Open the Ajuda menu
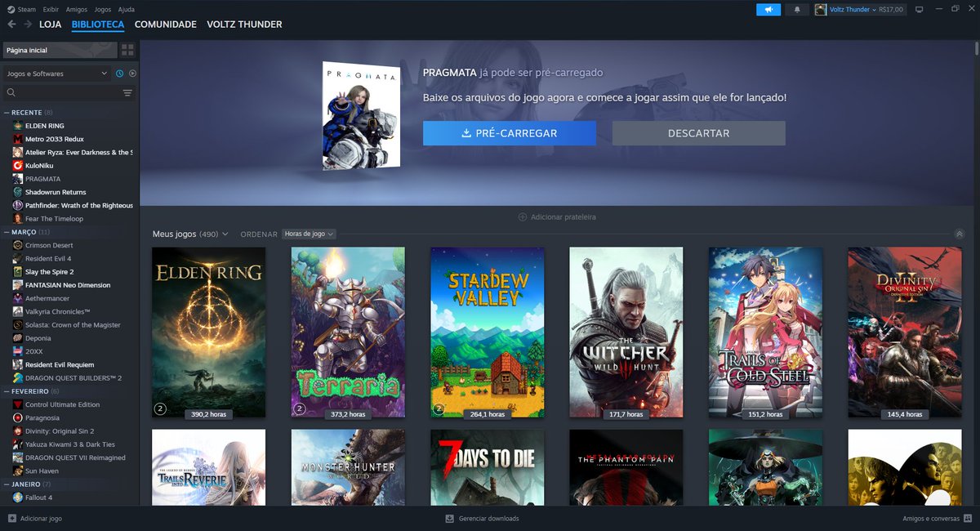This screenshot has width=980, height=531. pyautogui.click(x=126, y=9)
